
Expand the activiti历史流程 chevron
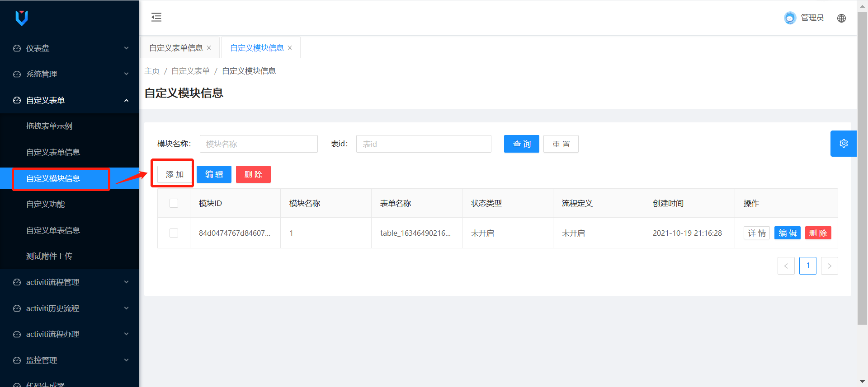[x=127, y=308]
